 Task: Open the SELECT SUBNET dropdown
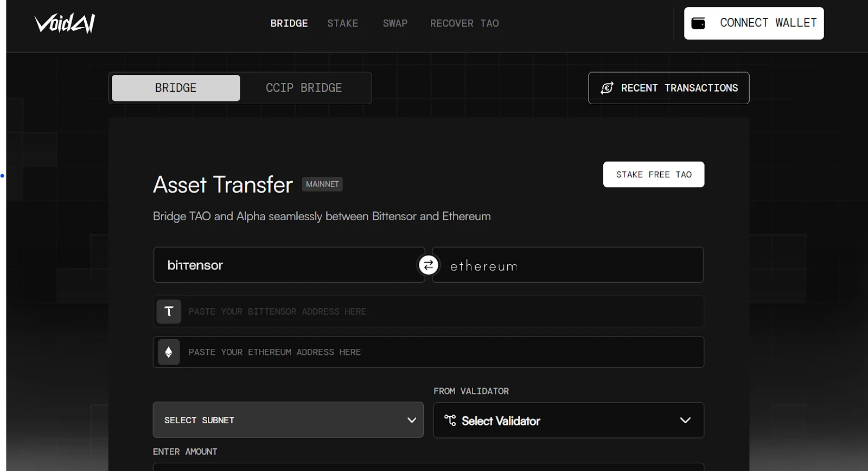point(288,420)
